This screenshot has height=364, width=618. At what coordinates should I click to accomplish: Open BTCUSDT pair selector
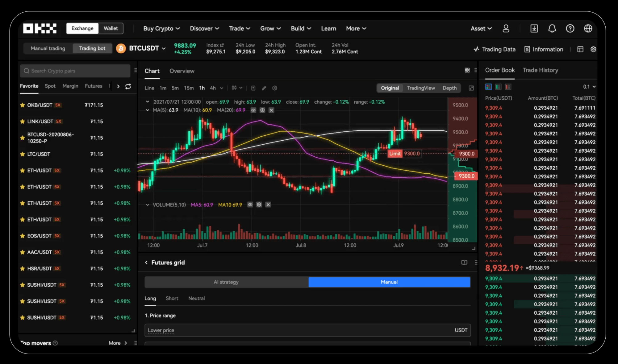(x=147, y=48)
